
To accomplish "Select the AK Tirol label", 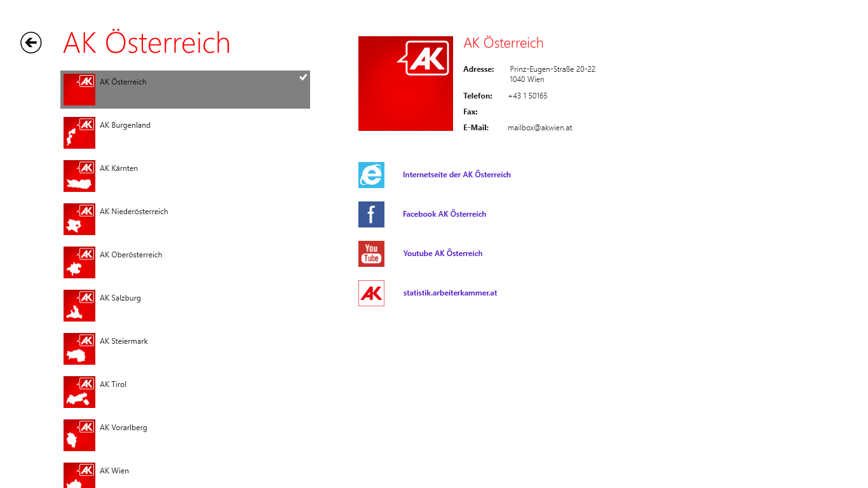I will 113,384.
